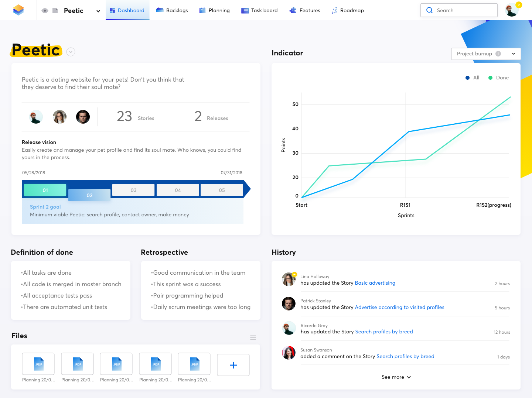Screen dimensions: 532x398
Task: Click 'All code is merged in master branch'
Action: pyautogui.click(x=71, y=284)
